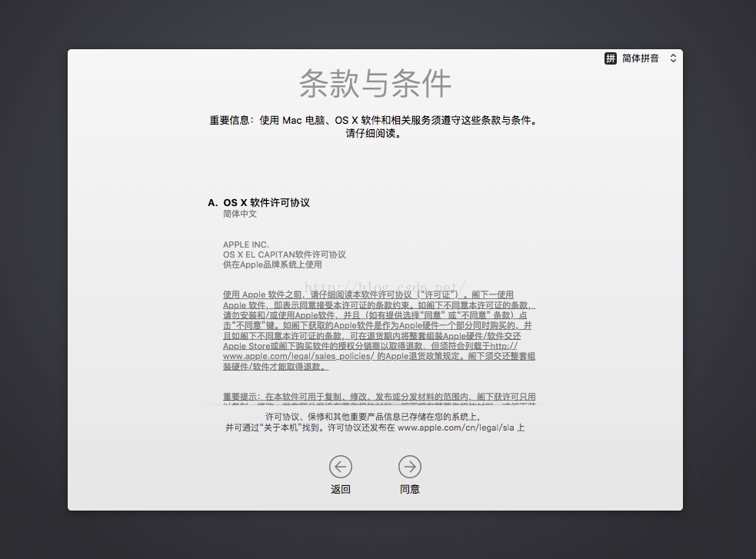This screenshot has width=756, height=559.
Task: Open the 简体拼音 input source dropdown
Action: pyautogui.click(x=641, y=58)
